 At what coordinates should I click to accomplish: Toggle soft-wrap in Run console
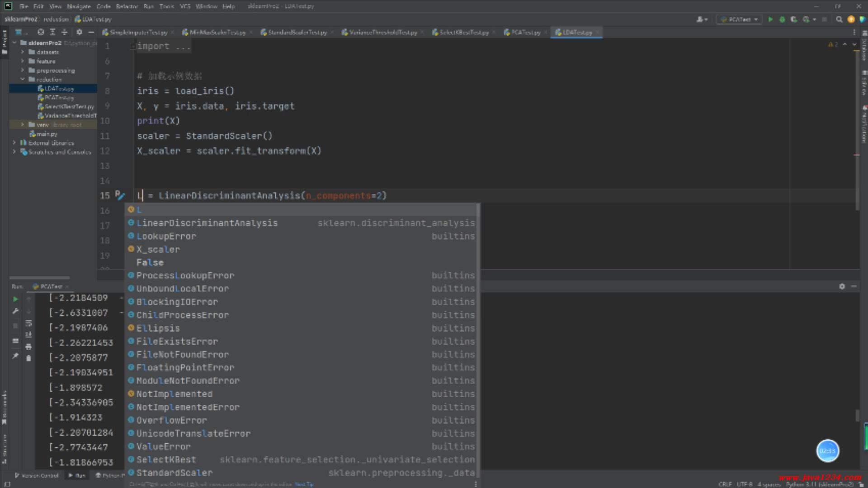tap(28, 323)
